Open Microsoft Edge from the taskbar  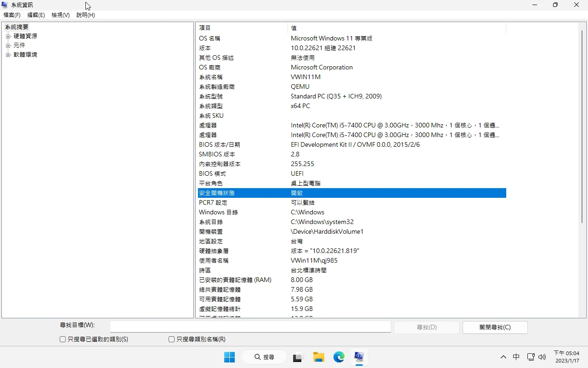(x=339, y=357)
